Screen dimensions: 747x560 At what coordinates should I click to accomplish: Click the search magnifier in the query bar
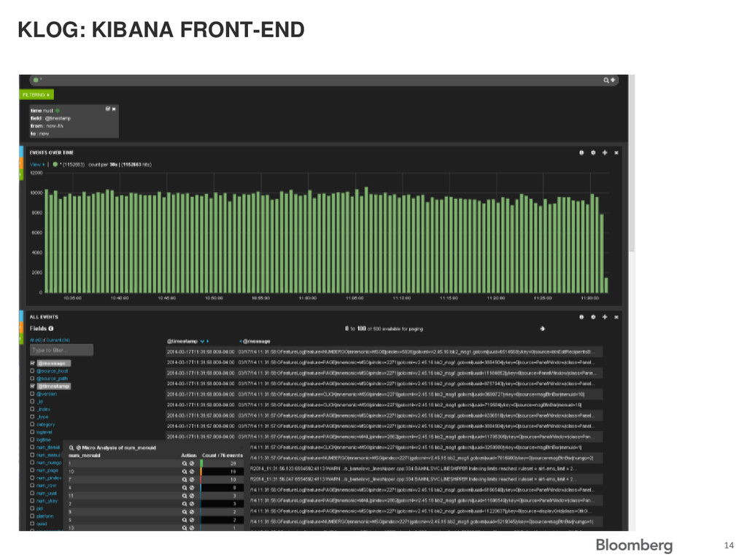606,80
